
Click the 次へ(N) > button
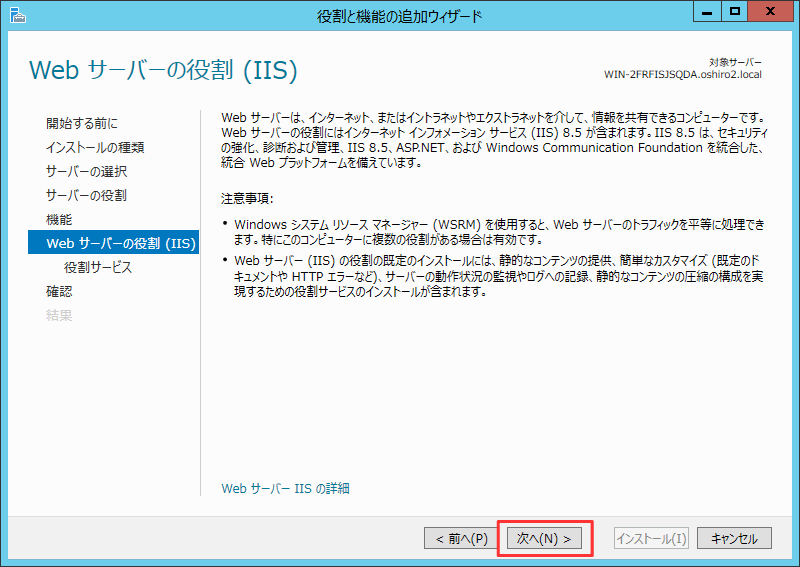coord(544,538)
